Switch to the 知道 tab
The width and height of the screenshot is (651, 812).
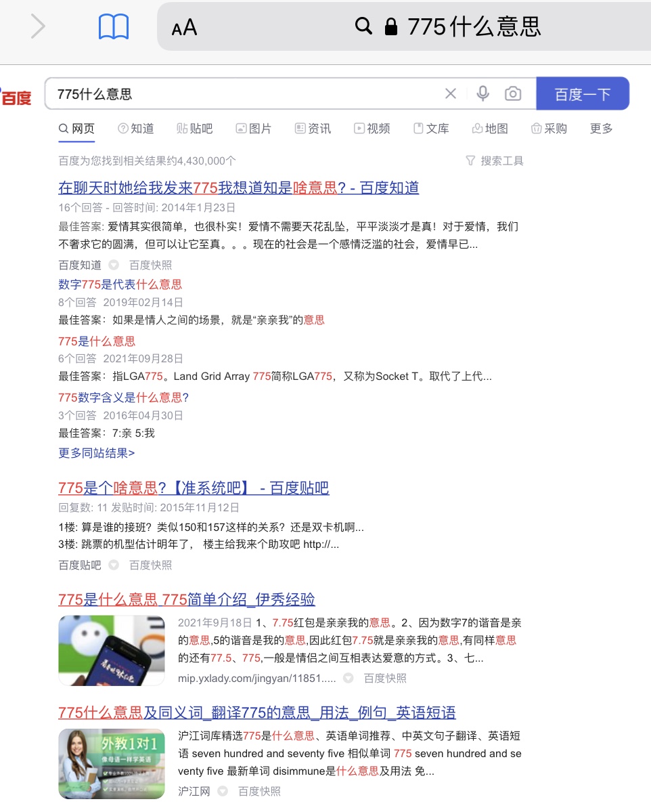point(136,129)
